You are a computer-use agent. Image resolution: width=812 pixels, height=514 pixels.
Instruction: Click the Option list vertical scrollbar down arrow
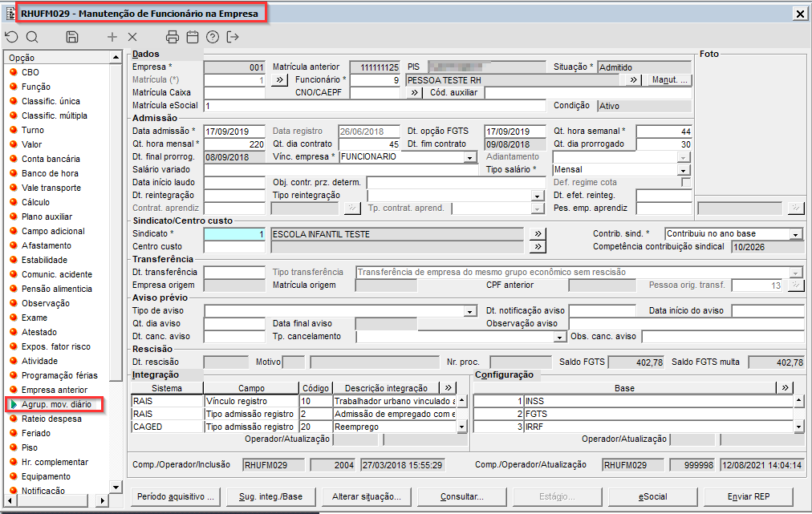116,487
